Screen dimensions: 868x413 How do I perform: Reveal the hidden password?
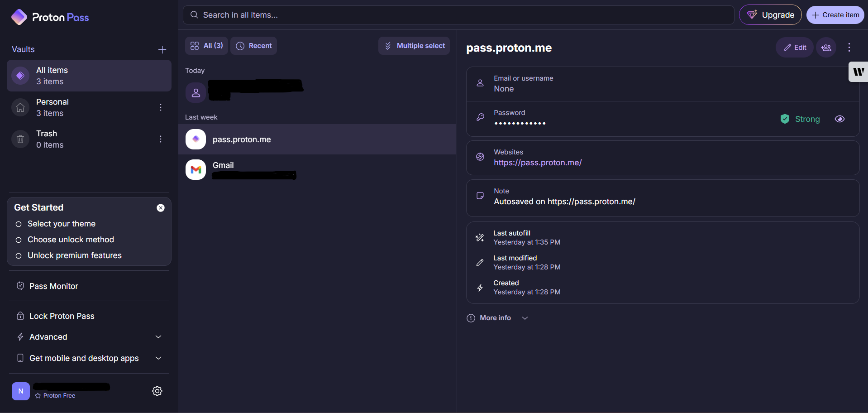click(839, 119)
